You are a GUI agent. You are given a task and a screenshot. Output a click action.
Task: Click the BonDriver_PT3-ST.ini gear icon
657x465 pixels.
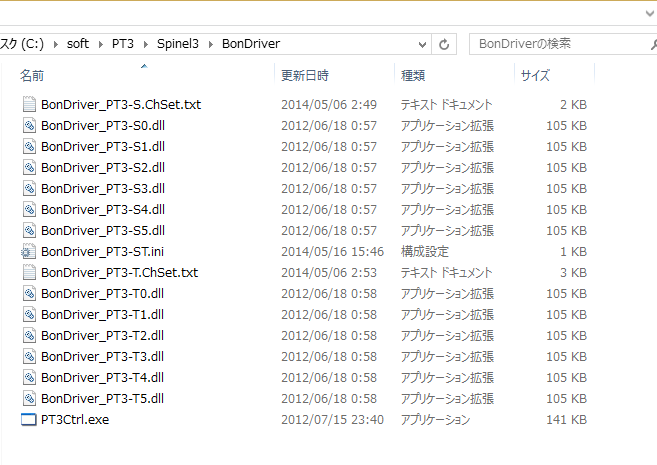[28, 251]
